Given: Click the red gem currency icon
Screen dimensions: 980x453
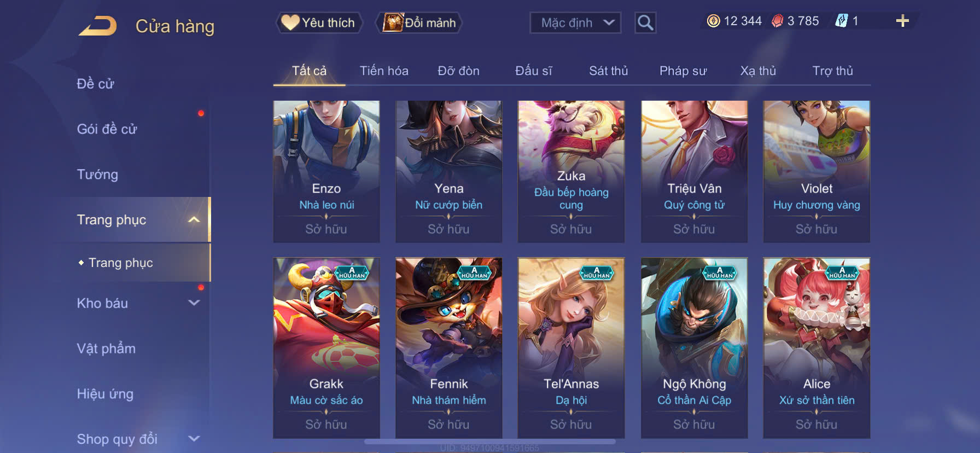Looking at the screenshot, I should pyautogui.click(x=777, y=21).
